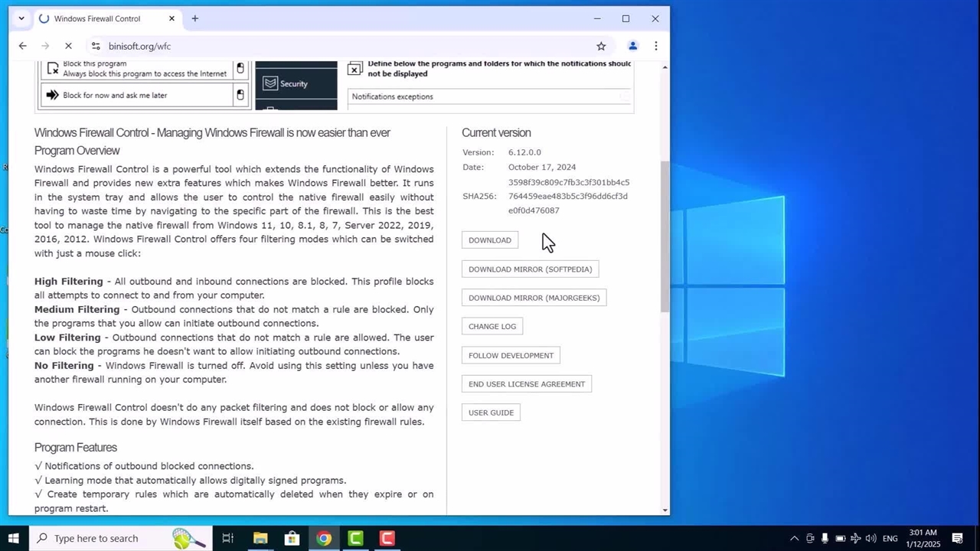Click the back navigation arrow

click(23, 46)
